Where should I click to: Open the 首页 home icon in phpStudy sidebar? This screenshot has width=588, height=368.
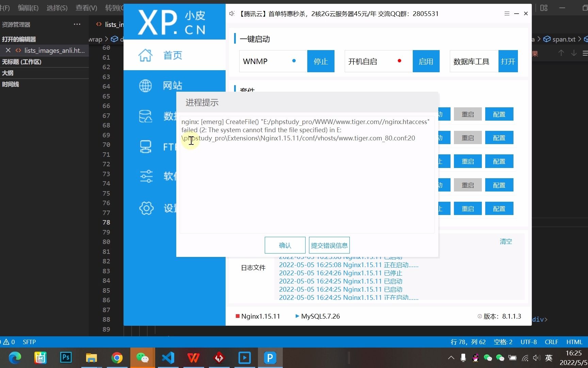point(145,55)
